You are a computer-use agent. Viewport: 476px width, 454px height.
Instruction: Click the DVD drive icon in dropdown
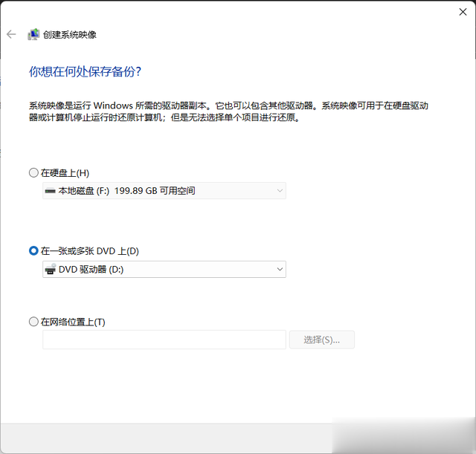(x=51, y=269)
